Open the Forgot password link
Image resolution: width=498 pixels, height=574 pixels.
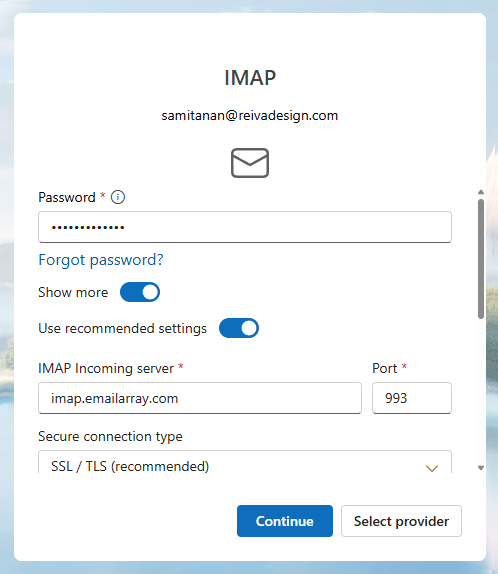point(101,260)
